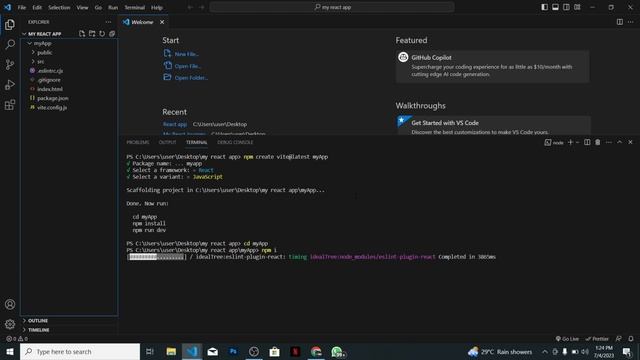640x360 pixels.
Task: Open Explorer views and more actions menu
Action: [108, 22]
